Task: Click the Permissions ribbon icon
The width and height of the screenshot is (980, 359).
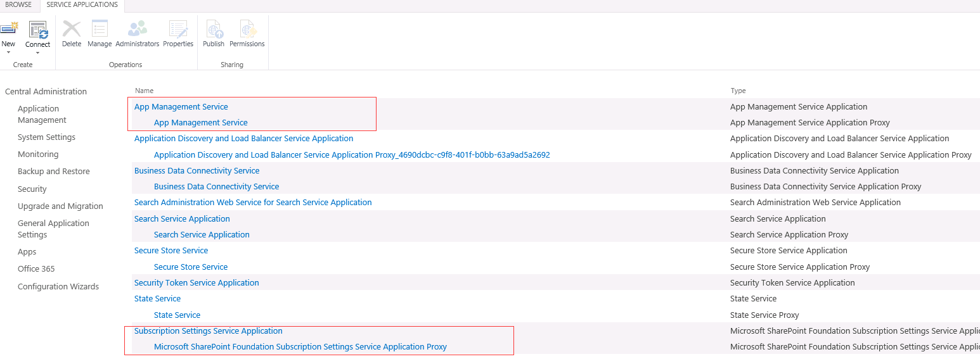Action: [247, 28]
